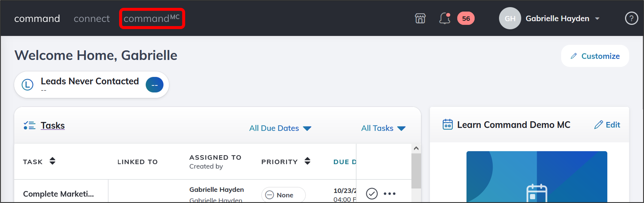
Task: Select the connect menu item
Action: pos(92,18)
